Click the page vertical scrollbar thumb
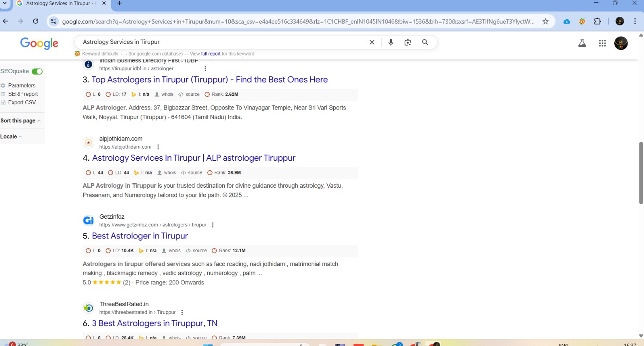The height and width of the screenshot is (346, 644). (641, 173)
